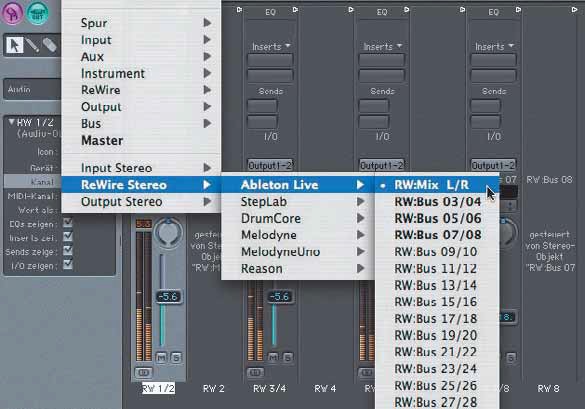Viewport: 585px width, 409px height.
Task: Expand the Aux submenu
Action: 141,57
